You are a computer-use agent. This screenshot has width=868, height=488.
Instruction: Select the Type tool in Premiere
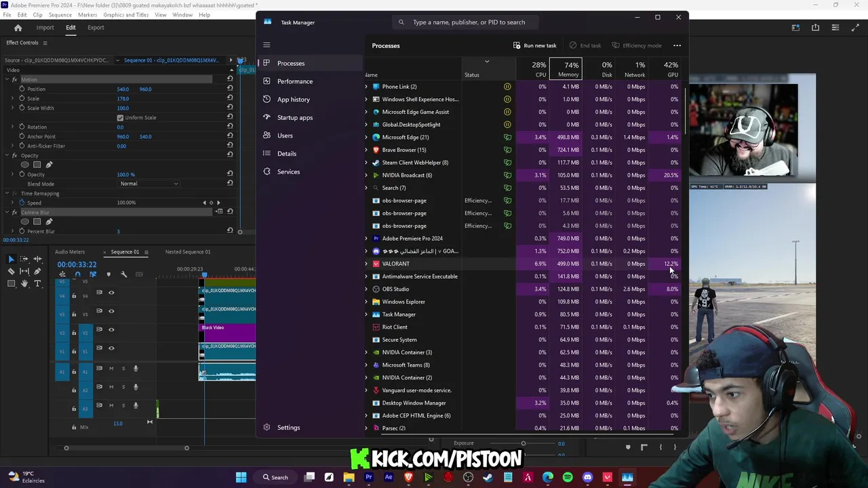pos(37,283)
